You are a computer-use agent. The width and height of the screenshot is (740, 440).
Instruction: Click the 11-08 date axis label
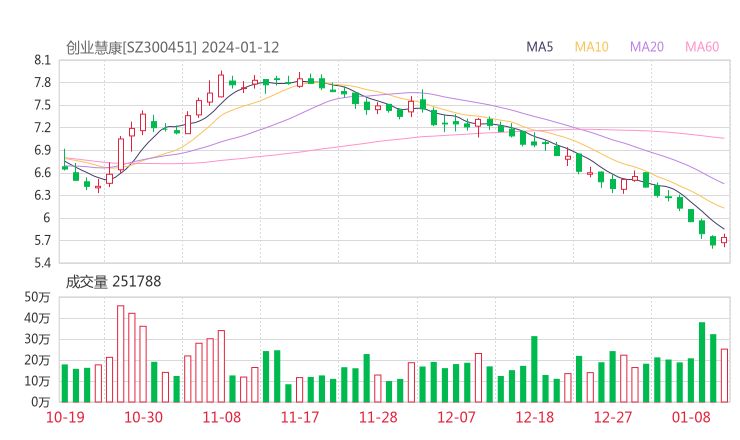(221, 417)
